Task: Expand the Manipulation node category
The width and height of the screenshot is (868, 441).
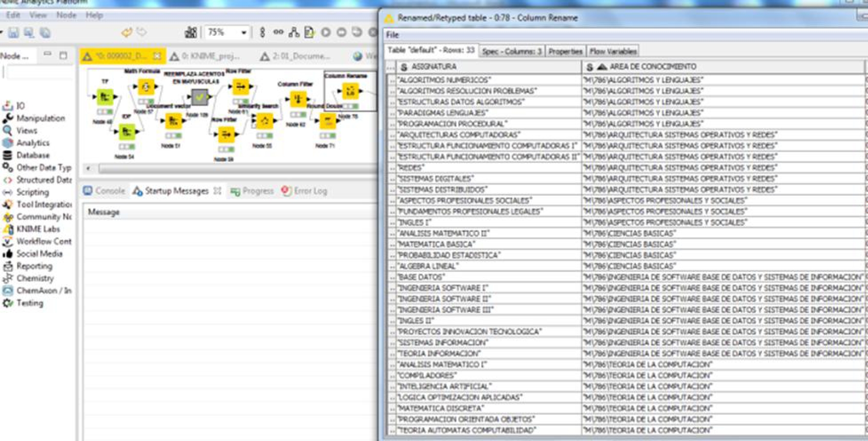Action: point(40,118)
